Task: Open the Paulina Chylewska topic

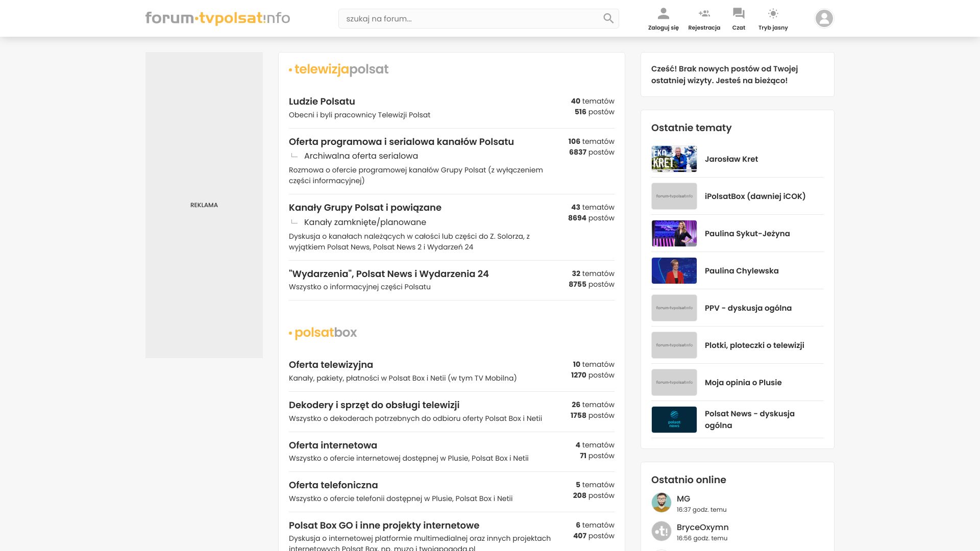Action: (742, 271)
